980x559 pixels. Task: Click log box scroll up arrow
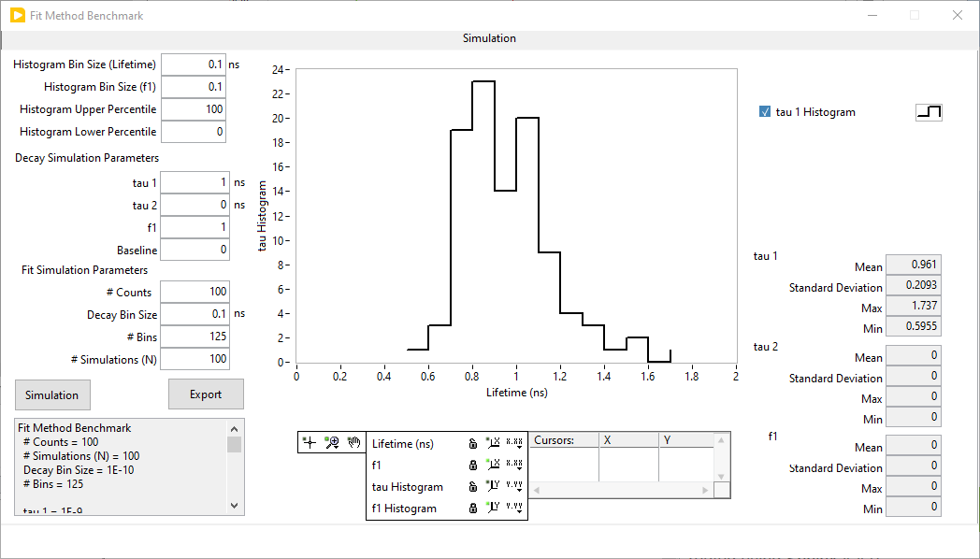coord(235,429)
